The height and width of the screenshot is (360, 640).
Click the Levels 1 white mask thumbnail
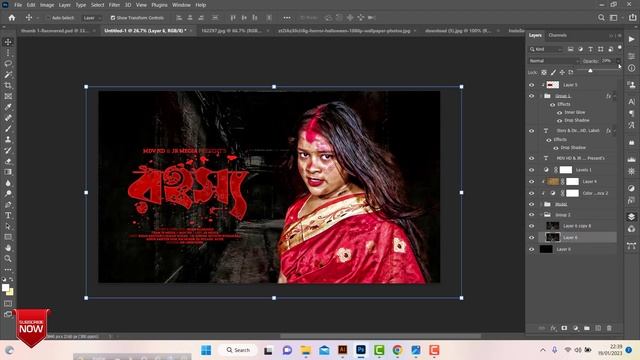(566, 170)
